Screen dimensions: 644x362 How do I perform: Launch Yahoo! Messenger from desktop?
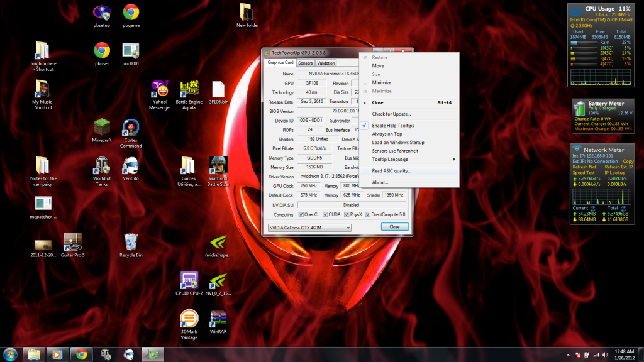click(160, 96)
